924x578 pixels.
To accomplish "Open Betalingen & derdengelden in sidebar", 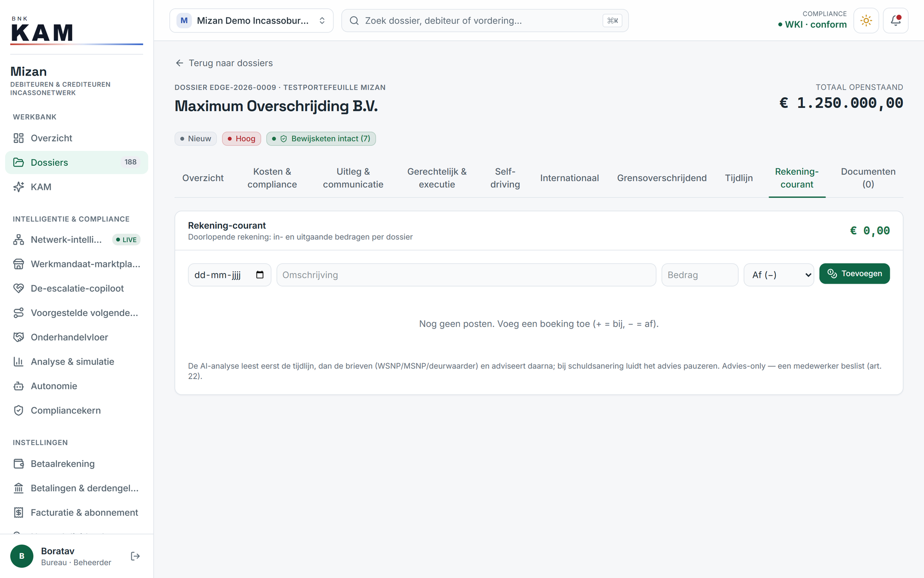I will click(77, 488).
